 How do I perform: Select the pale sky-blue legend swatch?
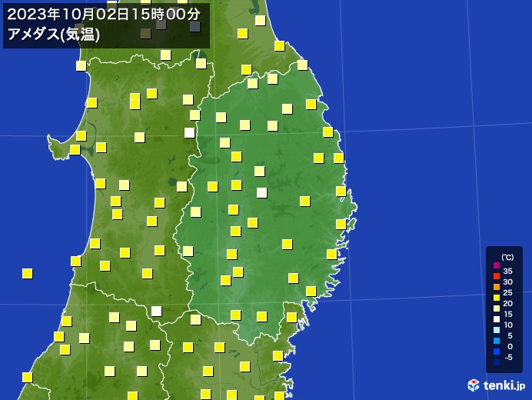(x=497, y=330)
